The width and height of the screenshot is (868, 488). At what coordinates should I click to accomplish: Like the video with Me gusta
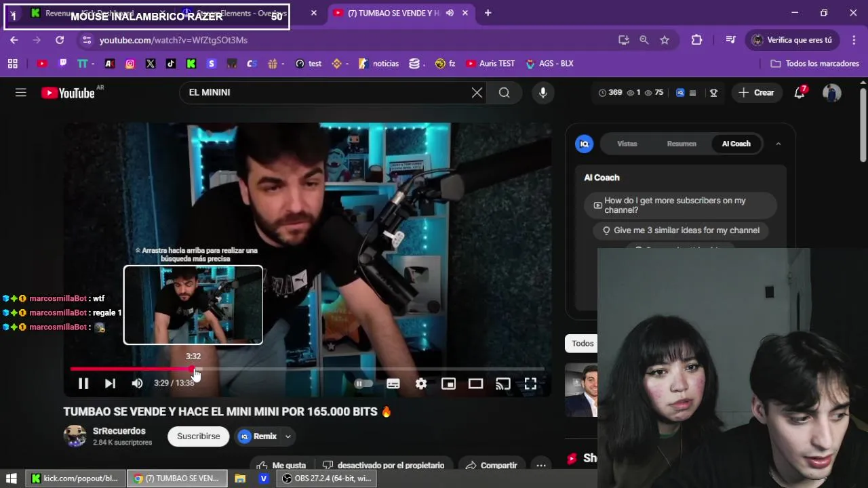coord(281,465)
